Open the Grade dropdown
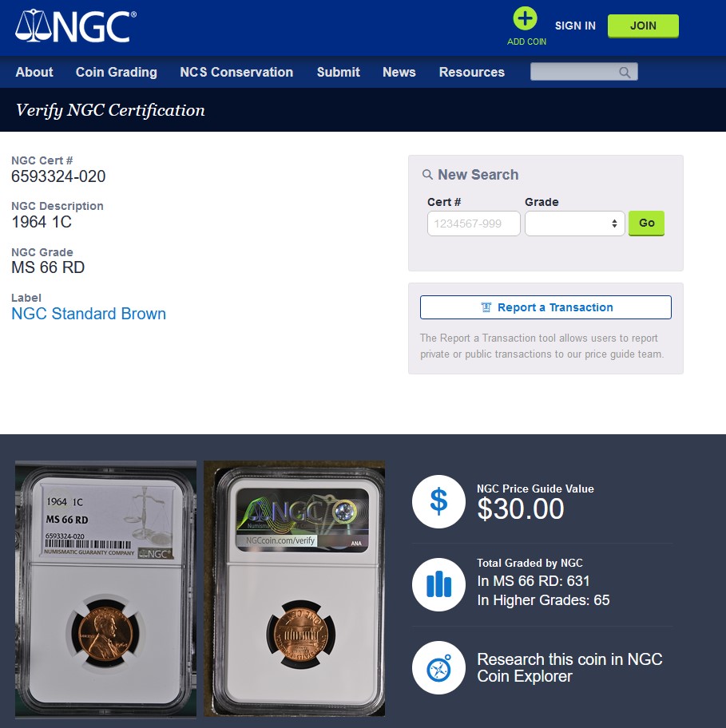Screen dimensions: 726x728 [x=574, y=224]
